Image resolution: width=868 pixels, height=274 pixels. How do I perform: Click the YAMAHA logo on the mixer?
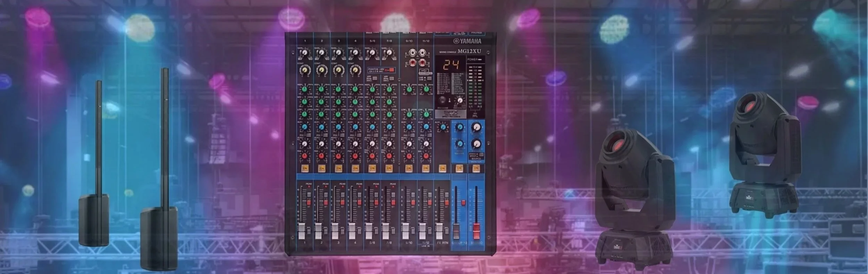tap(467, 41)
